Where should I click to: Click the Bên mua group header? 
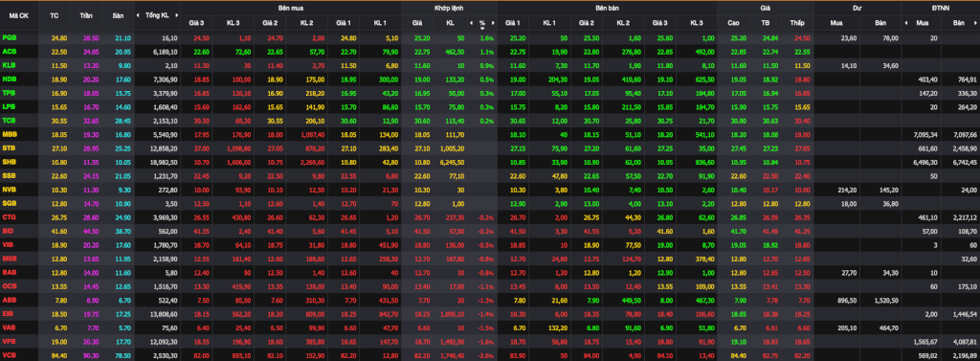[x=291, y=8]
